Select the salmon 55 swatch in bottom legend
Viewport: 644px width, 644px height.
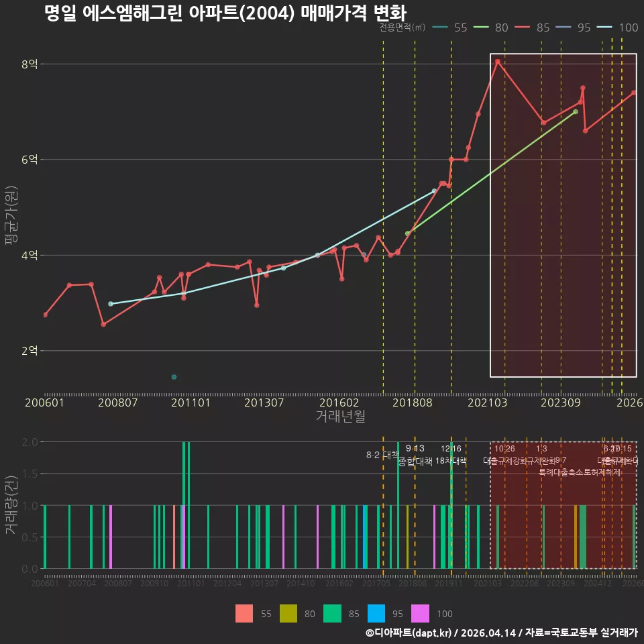pyautogui.click(x=244, y=614)
